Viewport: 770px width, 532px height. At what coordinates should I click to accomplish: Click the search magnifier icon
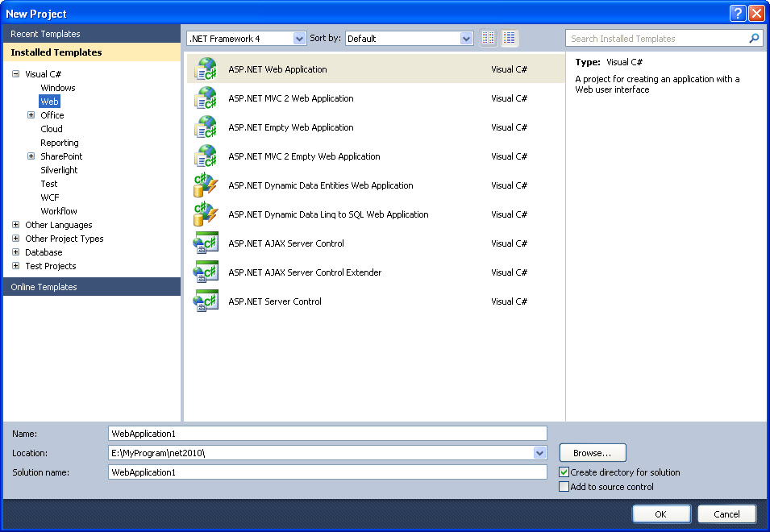pos(754,38)
